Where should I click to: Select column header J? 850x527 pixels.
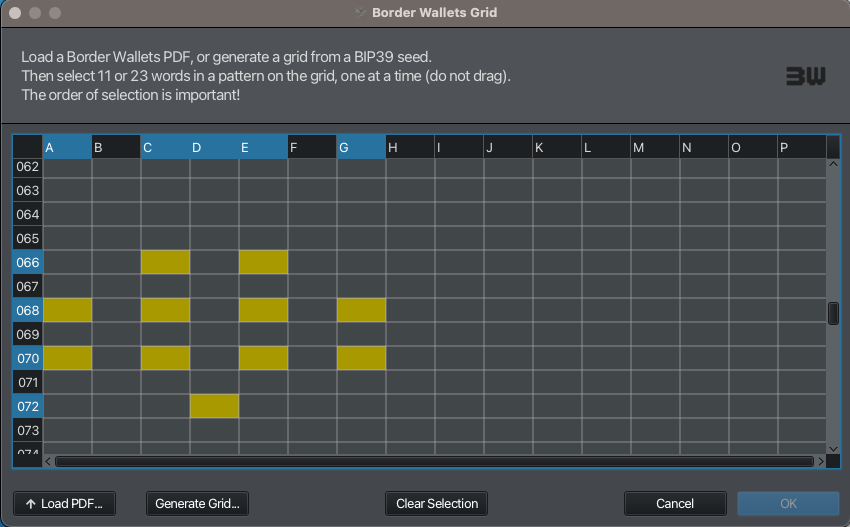point(508,147)
